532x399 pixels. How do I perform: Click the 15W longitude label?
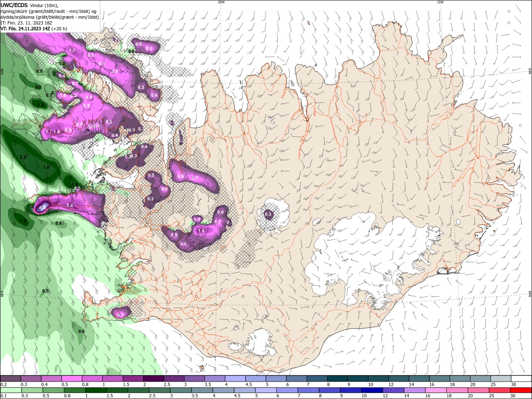440,2
